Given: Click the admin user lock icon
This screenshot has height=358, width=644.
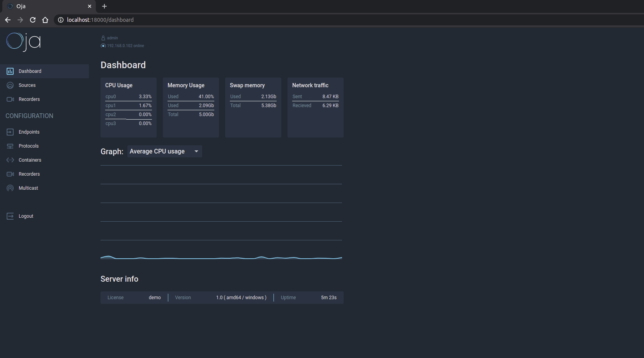Looking at the screenshot, I should click(103, 38).
